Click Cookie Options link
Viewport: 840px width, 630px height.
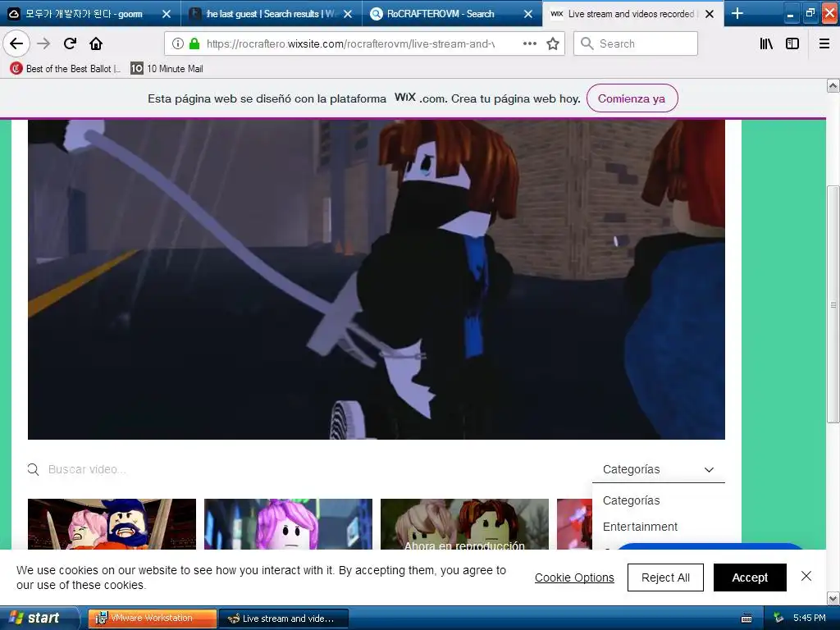574,577
